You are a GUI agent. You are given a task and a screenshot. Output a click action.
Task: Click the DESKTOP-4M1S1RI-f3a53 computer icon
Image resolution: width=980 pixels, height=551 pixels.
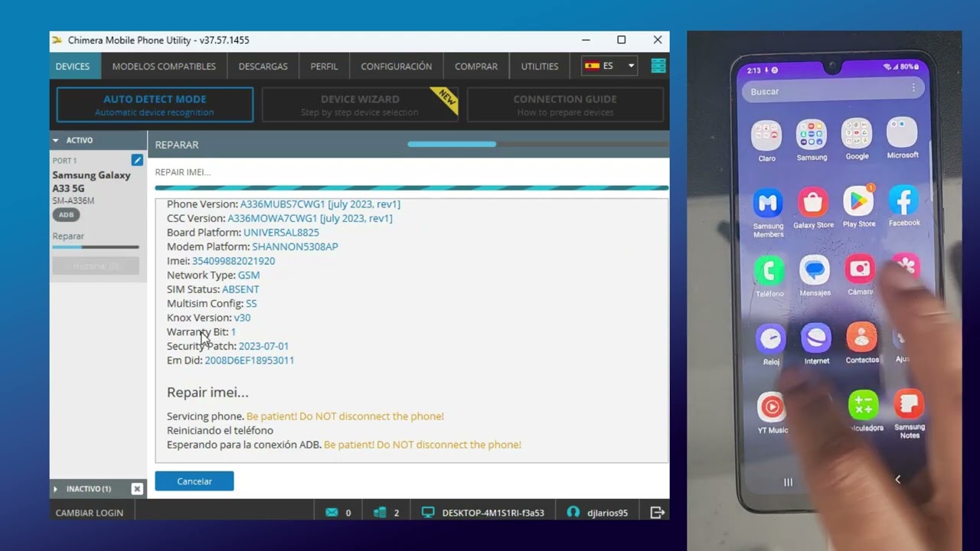pyautogui.click(x=428, y=513)
